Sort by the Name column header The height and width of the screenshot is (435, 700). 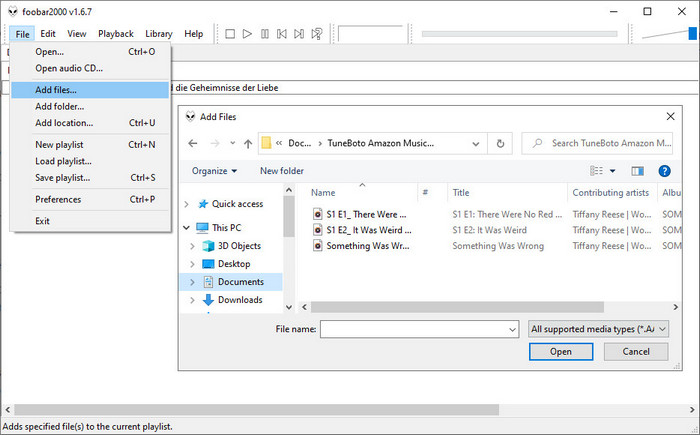(323, 193)
